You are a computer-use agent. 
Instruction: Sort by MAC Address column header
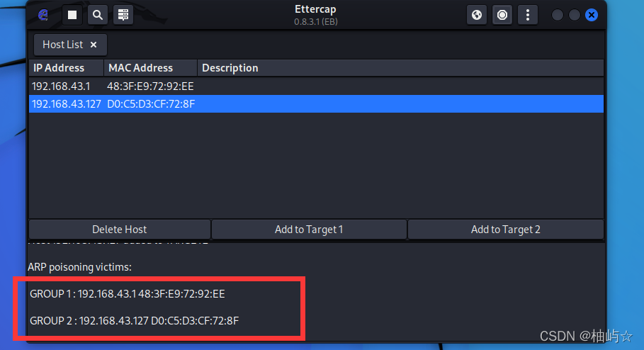click(x=150, y=68)
